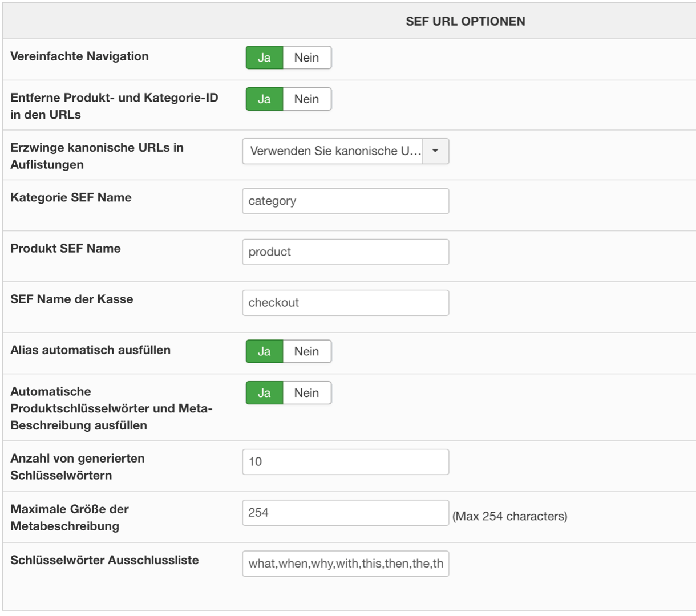Click the 'Verwenden Sie kanonische U…' combo box
Image resolution: width=696 pixels, height=616 pixels.
point(335,151)
